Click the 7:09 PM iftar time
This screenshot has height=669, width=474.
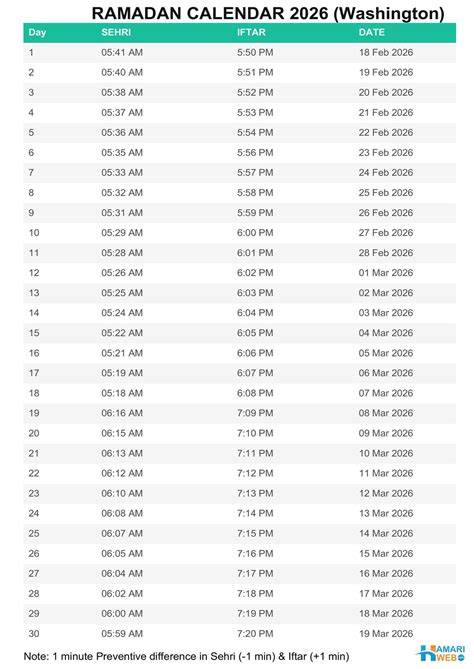(x=255, y=413)
